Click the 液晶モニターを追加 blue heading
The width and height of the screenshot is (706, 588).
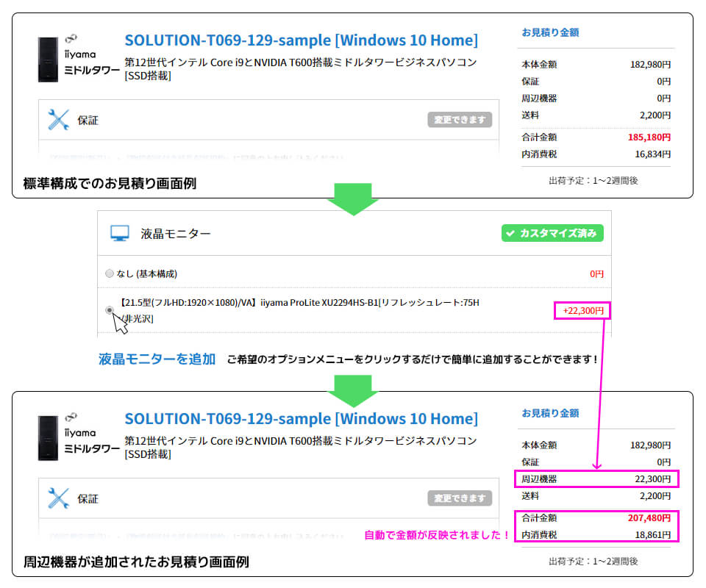157,359
